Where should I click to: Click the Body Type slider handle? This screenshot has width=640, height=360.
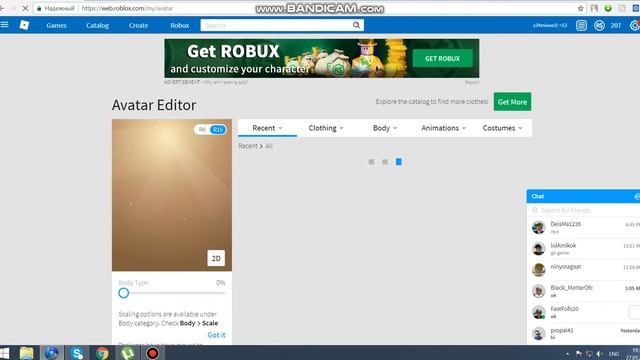pyautogui.click(x=124, y=293)
